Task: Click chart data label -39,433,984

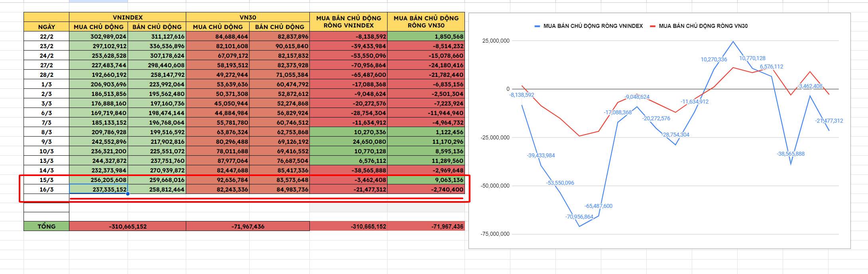Action: coord(541,155)
